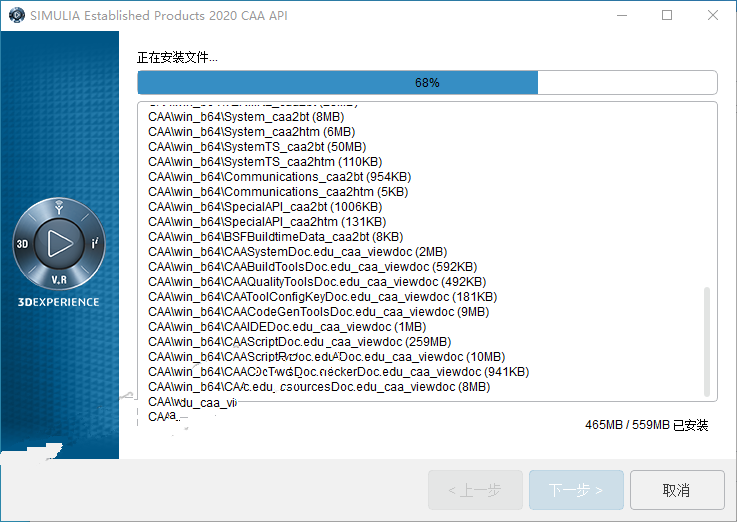Click the V.R quadrant of the compass
737x522 pixels.
pos(59,280)
